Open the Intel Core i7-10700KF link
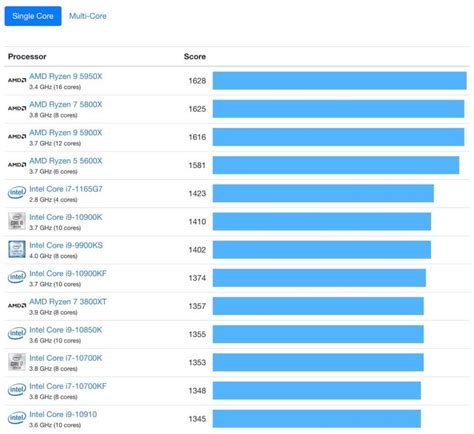Viewport: 474px width, 434px height. pyautogui.click(x=68, y=386)
